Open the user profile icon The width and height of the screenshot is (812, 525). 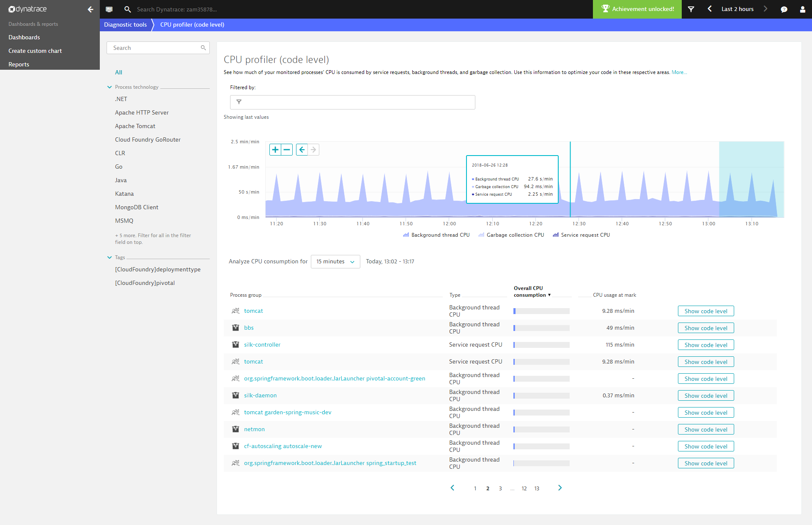(802, 9)
